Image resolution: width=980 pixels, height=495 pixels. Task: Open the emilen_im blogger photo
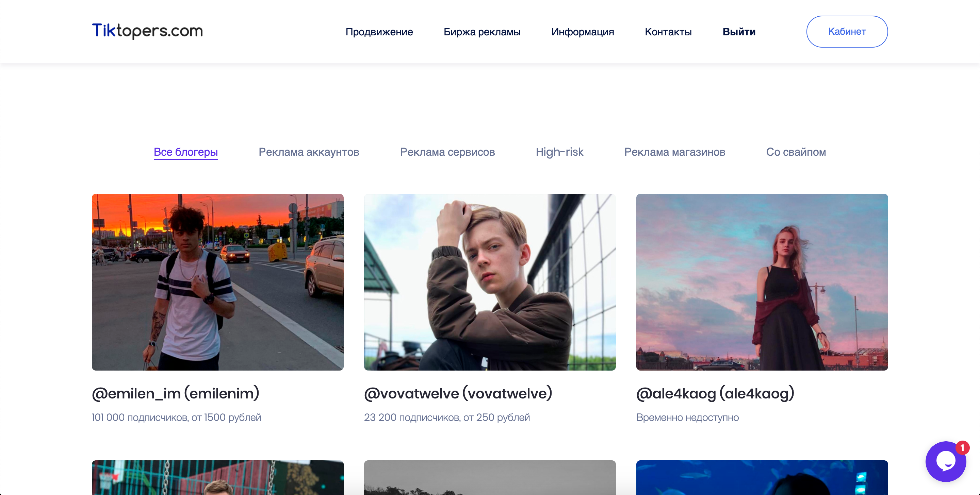(218, 282)
